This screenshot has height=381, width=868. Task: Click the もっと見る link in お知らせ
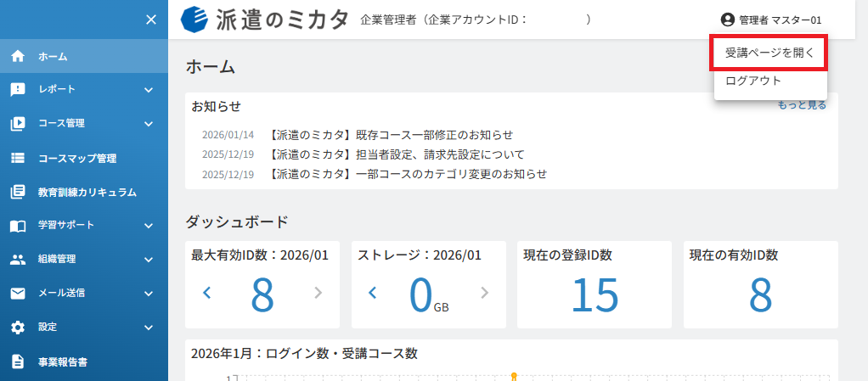[802, 104]
